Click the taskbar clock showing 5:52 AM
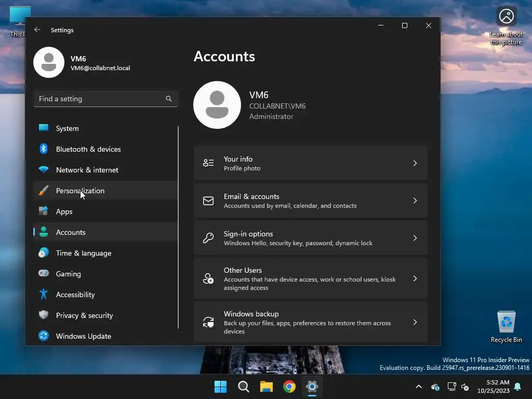 pos(494,387)
